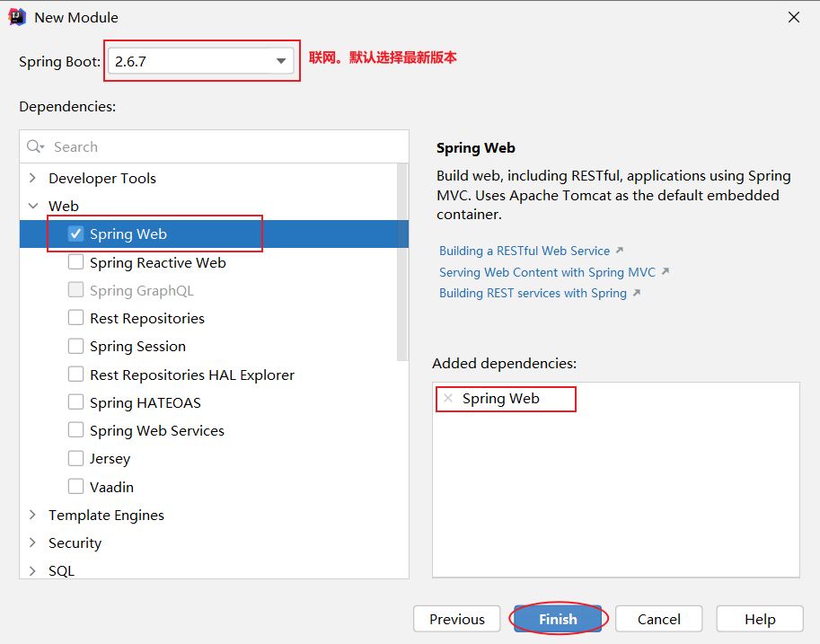Close the New Module dialog
The image size is (820, 644).
[x=793, y=17]
